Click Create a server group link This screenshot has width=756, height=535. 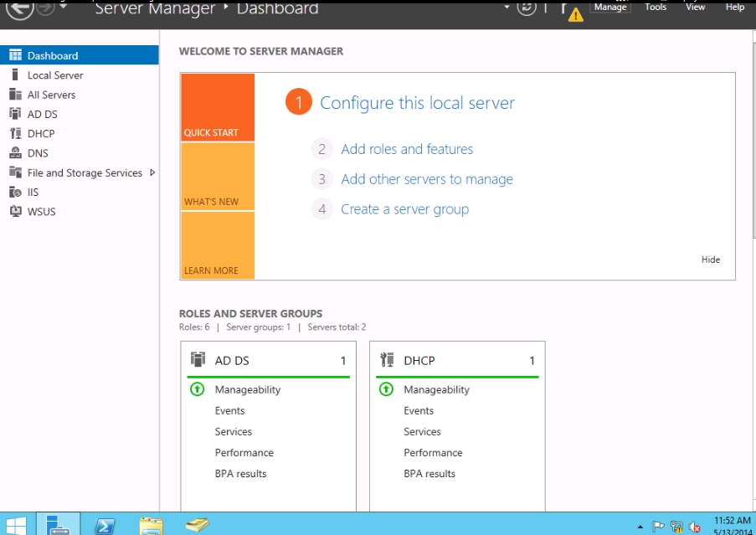click(x=404, y=209)
